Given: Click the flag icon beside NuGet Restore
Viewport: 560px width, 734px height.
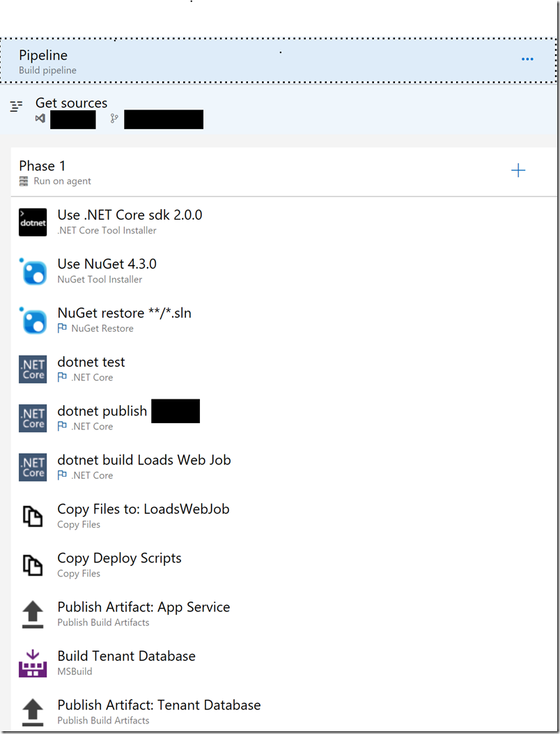Looking at the screenshot, I should coord(62,328).
